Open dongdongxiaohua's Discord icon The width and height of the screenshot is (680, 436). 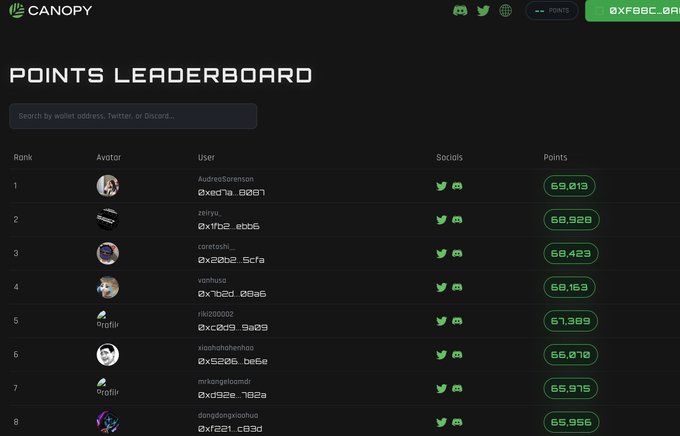tap(457, 422)
